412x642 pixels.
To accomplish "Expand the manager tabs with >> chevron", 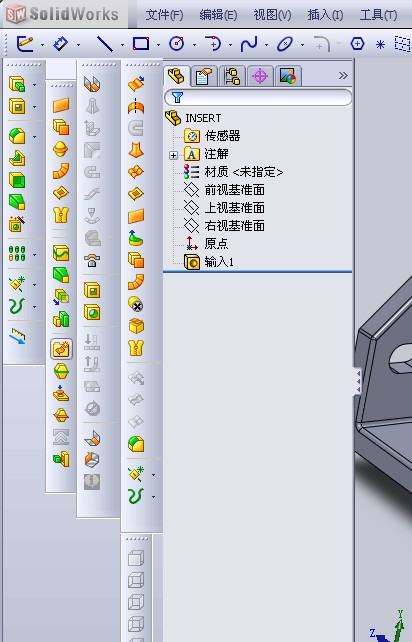I will tap(343, 75).
